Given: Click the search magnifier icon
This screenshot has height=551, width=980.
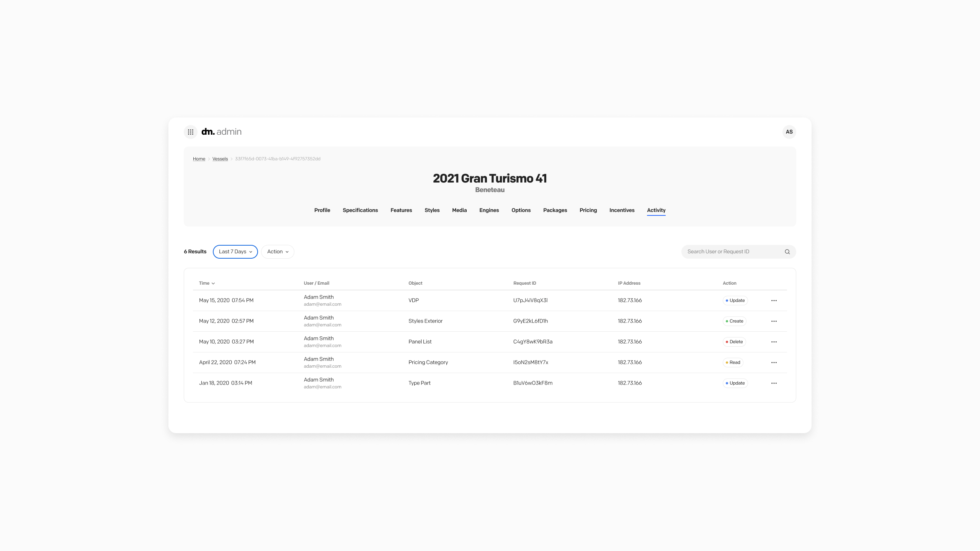Looking at the screenshot, I should pyautogui.click(x=787, y=252).
